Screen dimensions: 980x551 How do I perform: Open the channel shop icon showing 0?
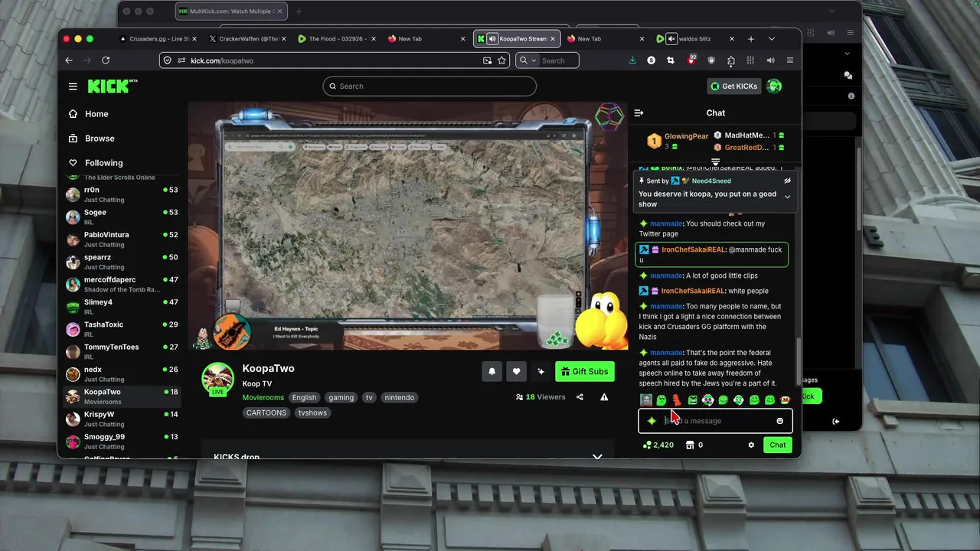click(694, 445)
